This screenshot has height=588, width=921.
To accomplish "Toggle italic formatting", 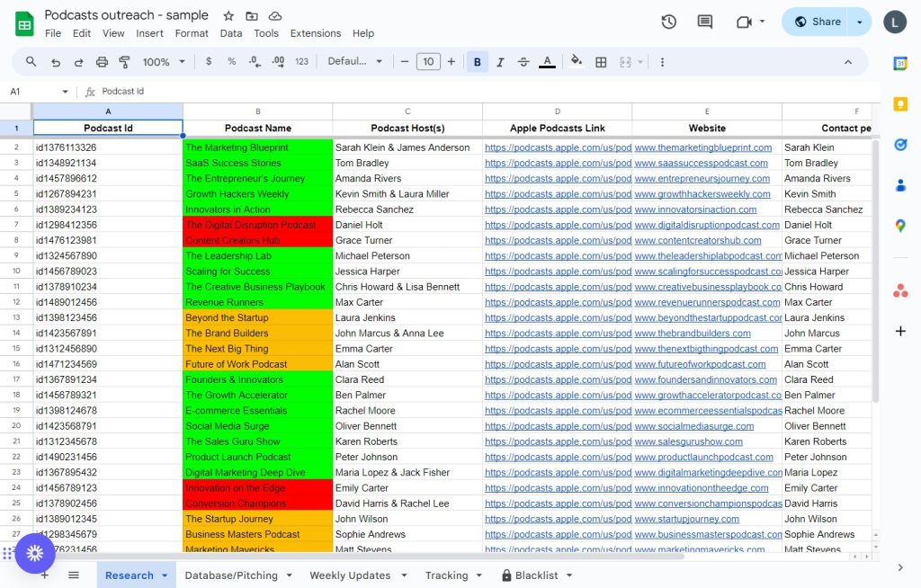I will coord(500,62).
